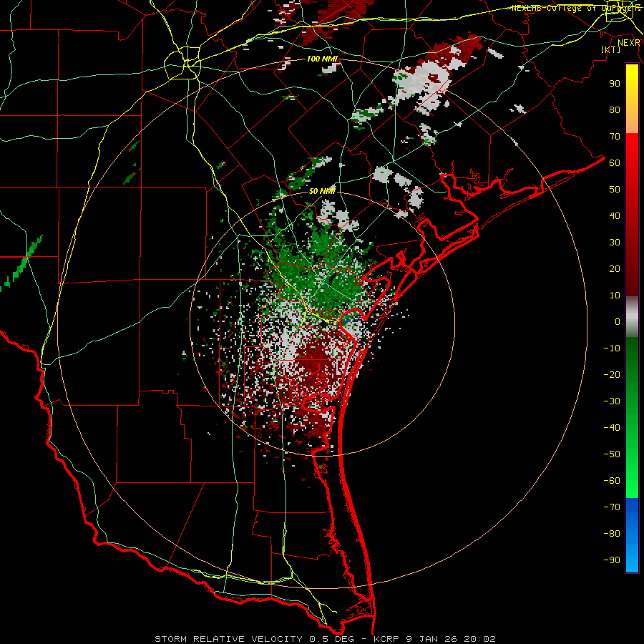This screenshot has width=644, height=644.
Task: Click the '-20' value on the velocity scale
Action: (612, 375)
